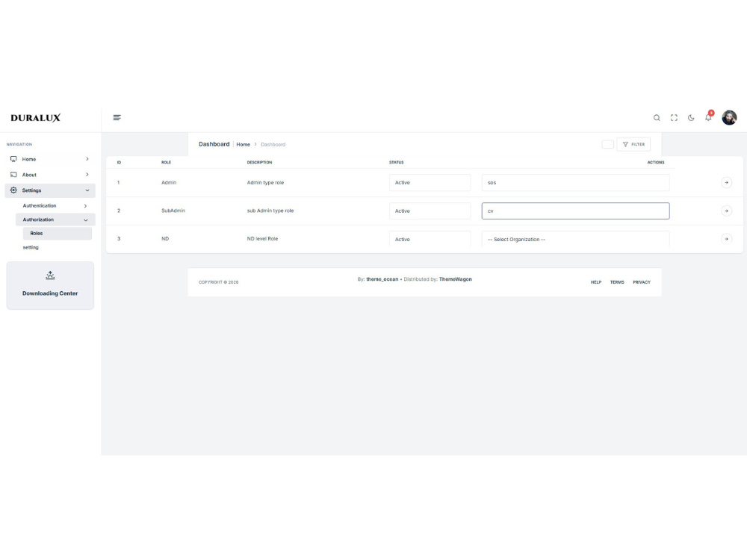Open the Home navigation item
This screenshot has height=560, width=747.
coord(50,159)
